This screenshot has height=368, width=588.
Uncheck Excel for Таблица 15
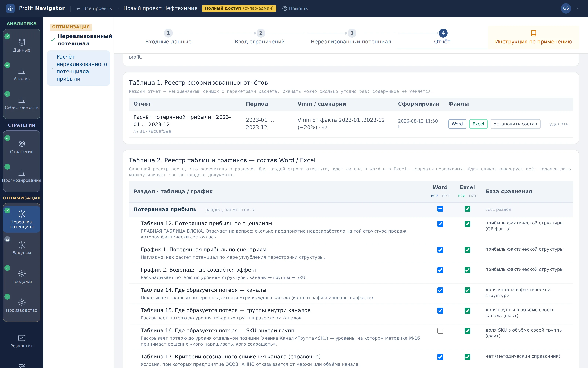click(467, 311)
